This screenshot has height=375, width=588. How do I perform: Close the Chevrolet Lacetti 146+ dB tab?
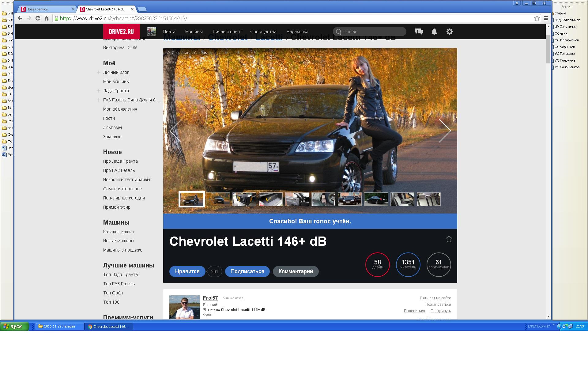click(132, 9)
